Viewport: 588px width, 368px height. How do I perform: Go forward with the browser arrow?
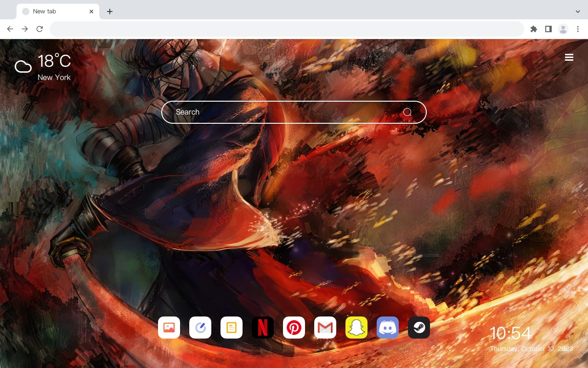pos(25,29)
